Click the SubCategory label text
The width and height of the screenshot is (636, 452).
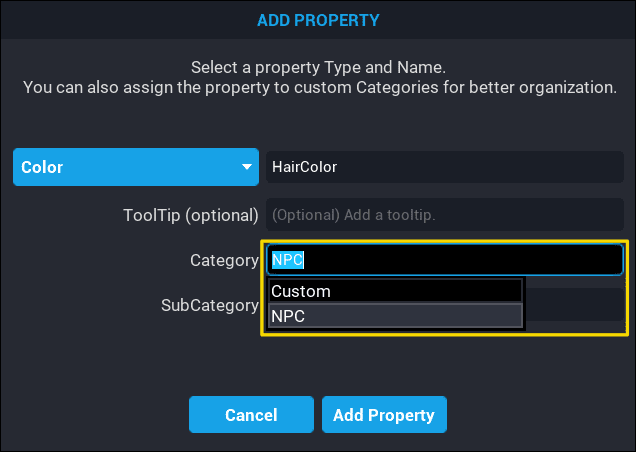click(210, 305)
